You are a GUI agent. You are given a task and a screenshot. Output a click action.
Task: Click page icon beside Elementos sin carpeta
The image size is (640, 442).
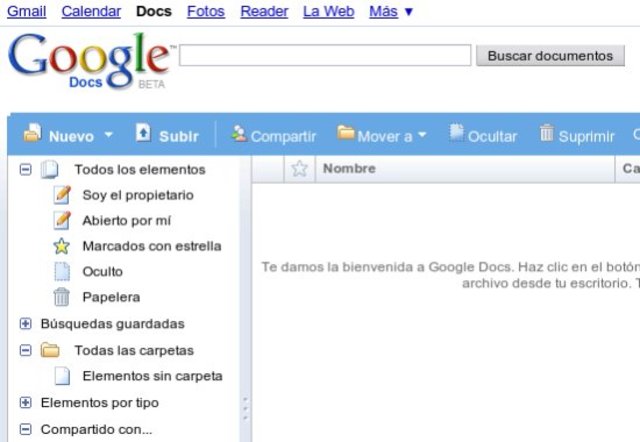point(62,376)
